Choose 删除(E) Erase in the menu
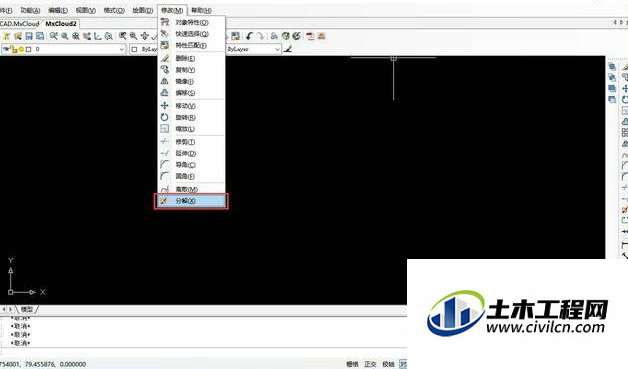The width and height of the screenshot is (628, 369). [x=191, y=58]
